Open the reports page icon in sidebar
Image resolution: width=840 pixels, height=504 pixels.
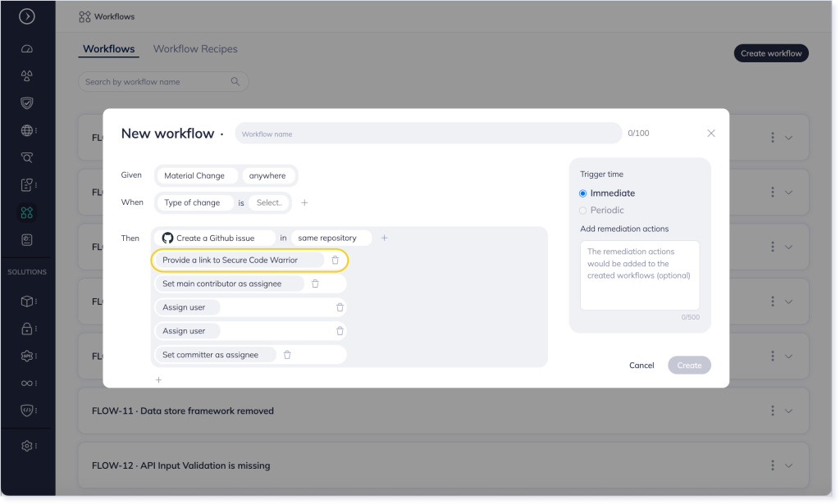click(x=27, y=240)
